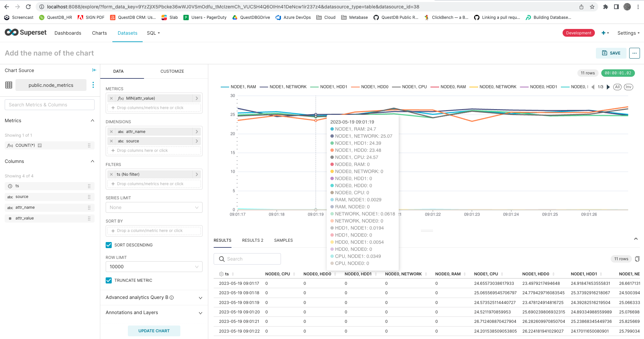This screenshot has width=644, height=339.
Task: Toggle NODE1, NETWORK series in legend
Action: [x=283, y=87]
